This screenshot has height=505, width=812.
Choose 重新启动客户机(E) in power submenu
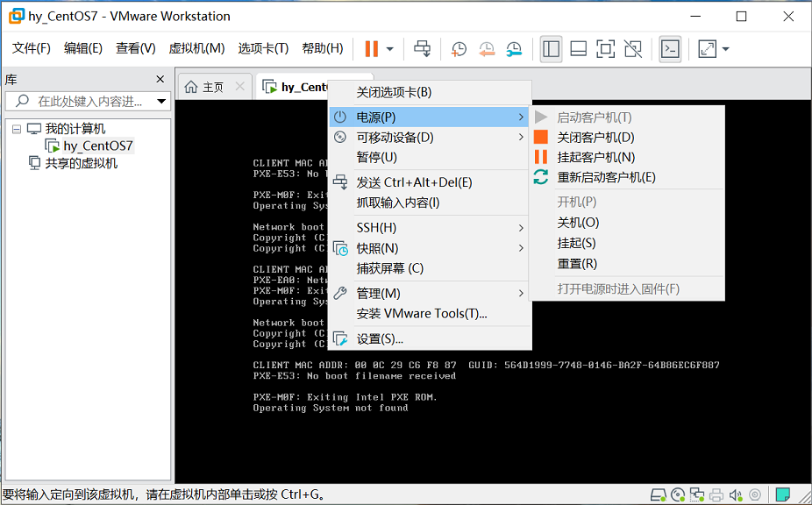click(627, 177)
